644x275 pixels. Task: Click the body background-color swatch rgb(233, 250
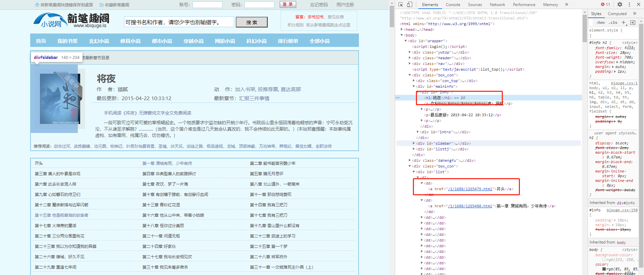[604, 260]
